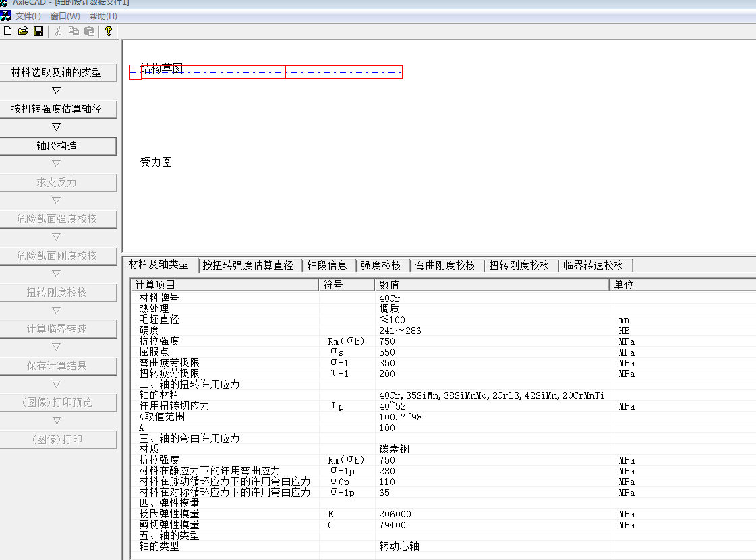
Task: Open a file with the folder icon
Action: [x=23, y=31]
